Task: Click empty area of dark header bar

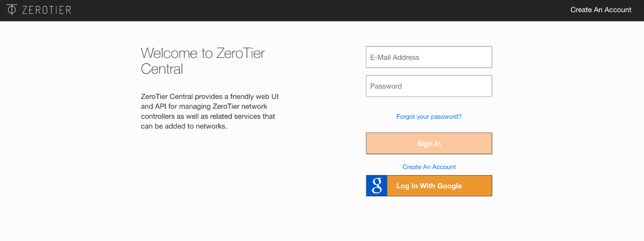Action: click(324, 10)
